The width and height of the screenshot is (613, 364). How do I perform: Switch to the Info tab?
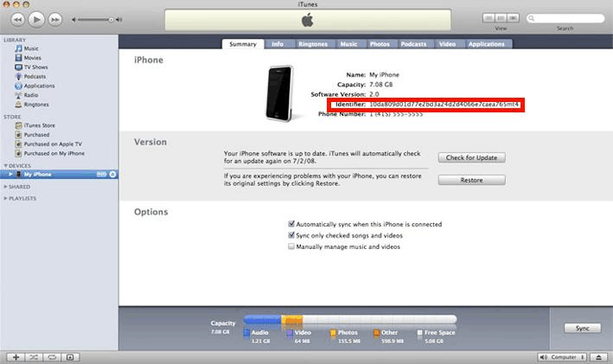pyautogui.click(x=278, y=44)
